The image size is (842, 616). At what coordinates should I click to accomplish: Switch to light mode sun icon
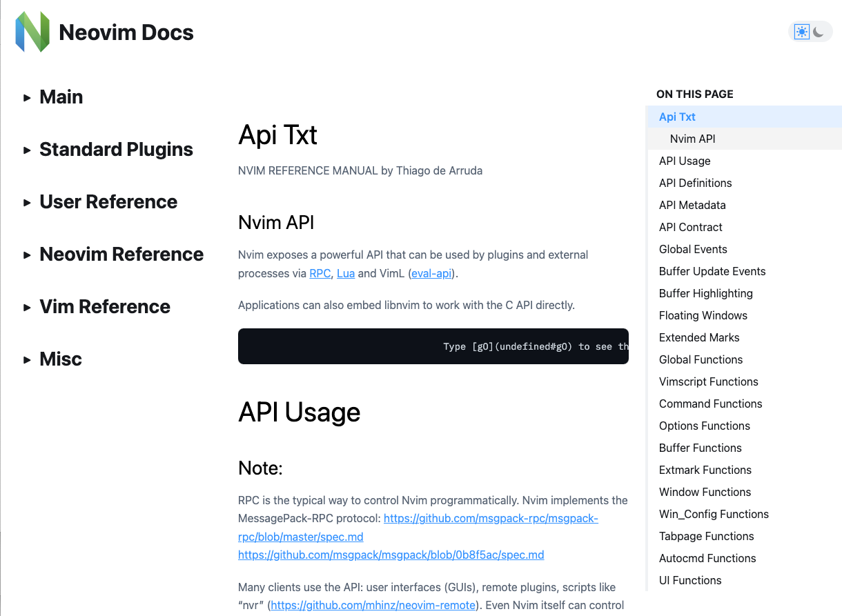point(801,32)
